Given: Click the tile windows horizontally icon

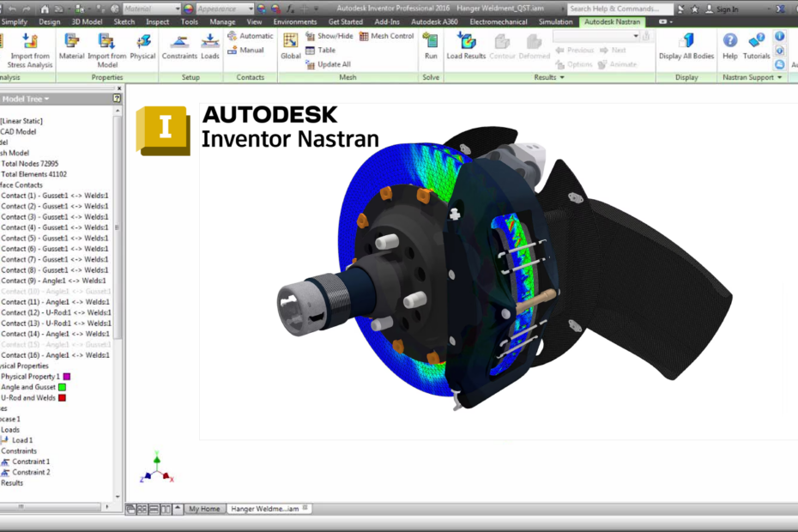Looking at the screenshot, I should coord(154,509).
